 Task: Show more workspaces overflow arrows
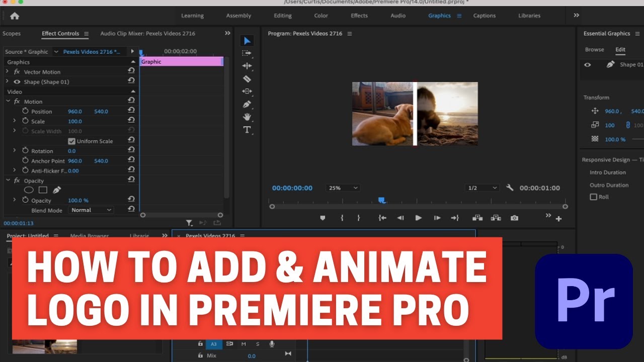tap(576, 16)
